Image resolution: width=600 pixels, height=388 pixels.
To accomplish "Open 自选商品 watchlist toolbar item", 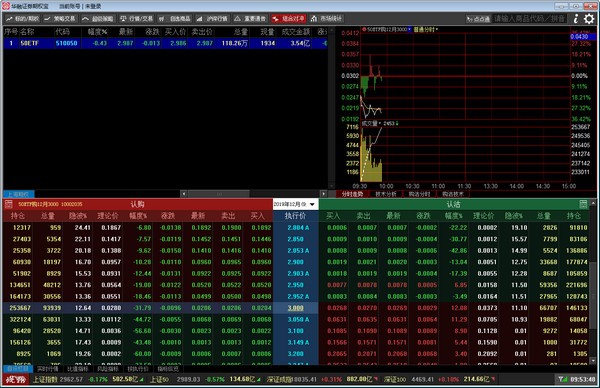I will pos(175,18).
